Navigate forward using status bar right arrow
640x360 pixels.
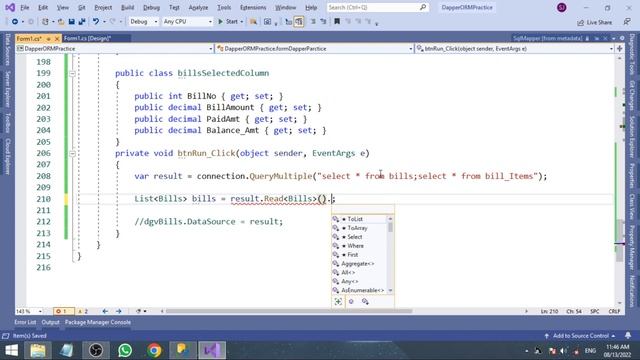pyautogui.click(x=118, y=311)
